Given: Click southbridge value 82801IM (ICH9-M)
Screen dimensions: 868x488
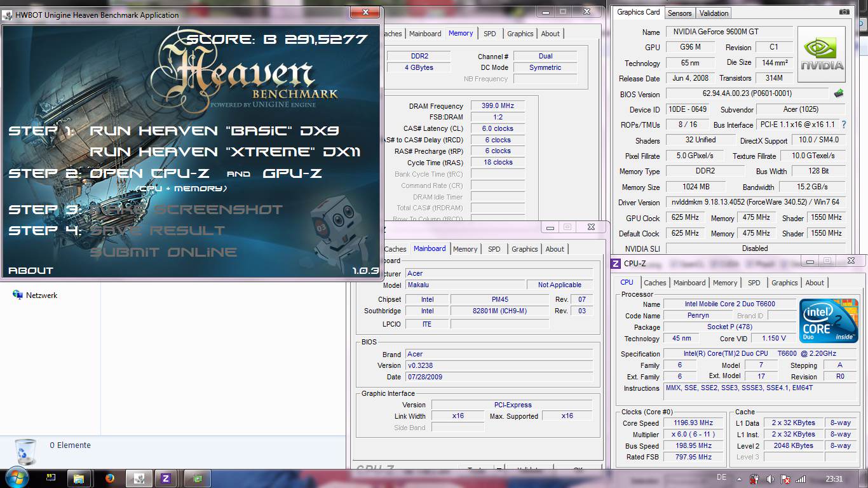Looking at the screenshot, I should [499, 311].
